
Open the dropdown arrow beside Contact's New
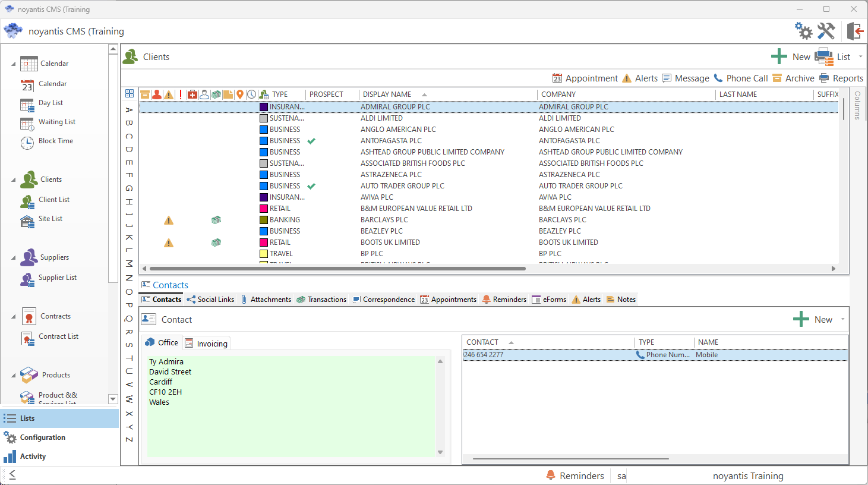point(842,320)
